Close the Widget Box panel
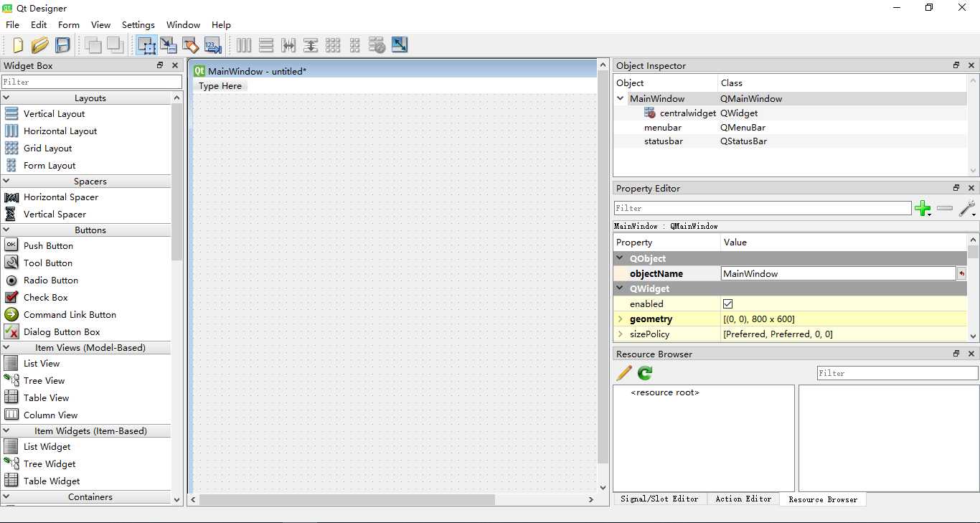Viewport: 980px width, 523px height. tap(175, 65)
